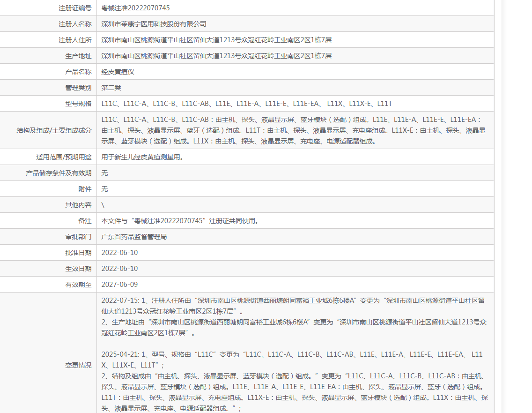Click the 产品储存条件及有效期 label
This screenshot has height=413, width=532.
pos(59,173)
